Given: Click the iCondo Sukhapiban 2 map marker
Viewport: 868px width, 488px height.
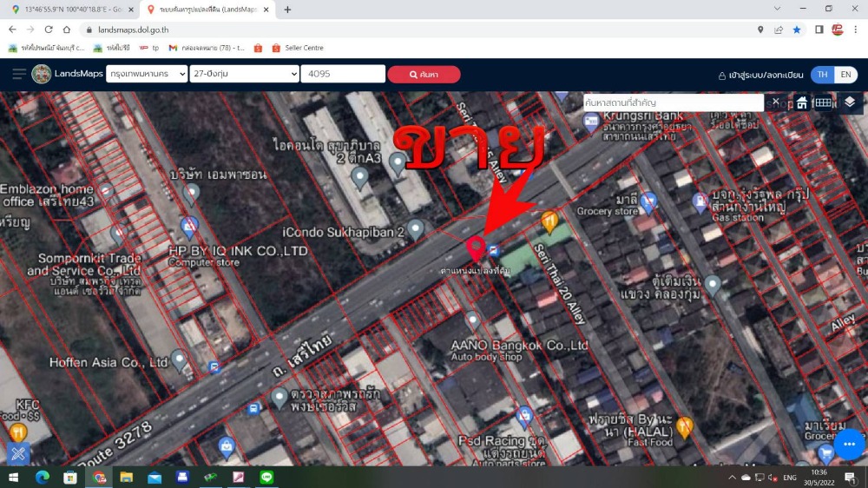Looking at the screenshot, I should 415,228.
